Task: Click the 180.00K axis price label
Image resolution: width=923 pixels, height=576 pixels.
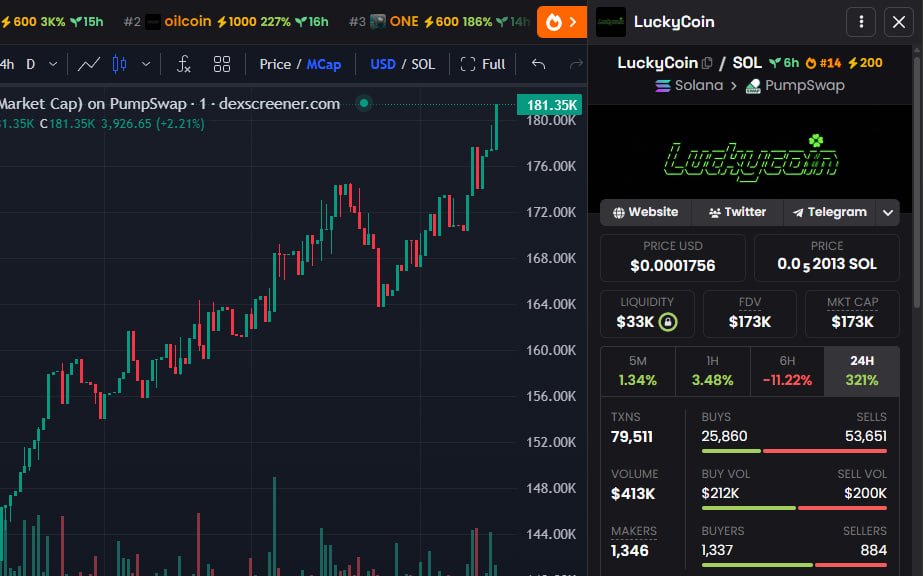Action: (551, 121)
